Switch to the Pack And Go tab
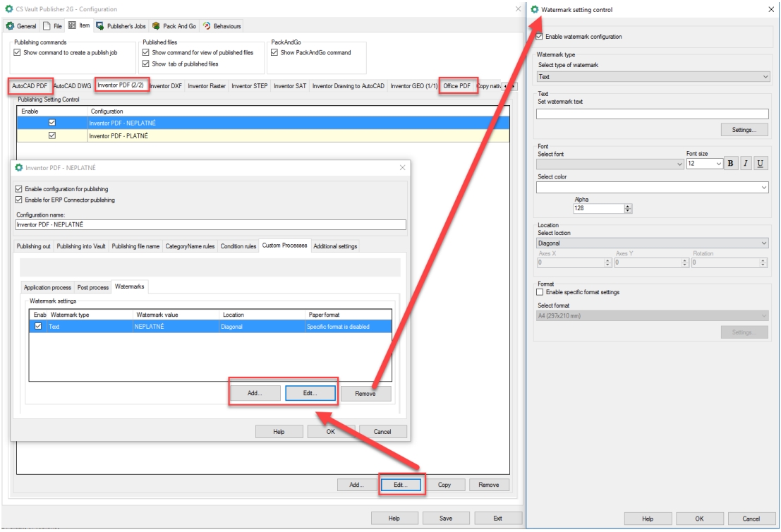Screen dimensions: 781x532 coord(174,26)
